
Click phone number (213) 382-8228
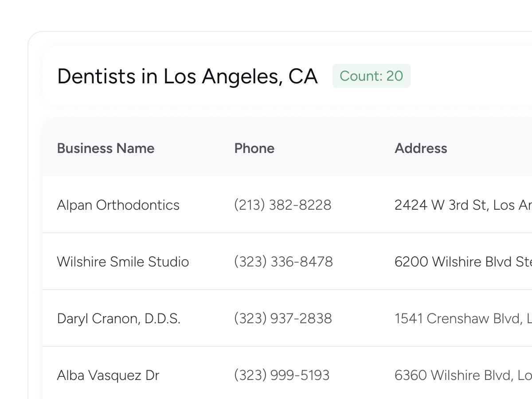283,205
